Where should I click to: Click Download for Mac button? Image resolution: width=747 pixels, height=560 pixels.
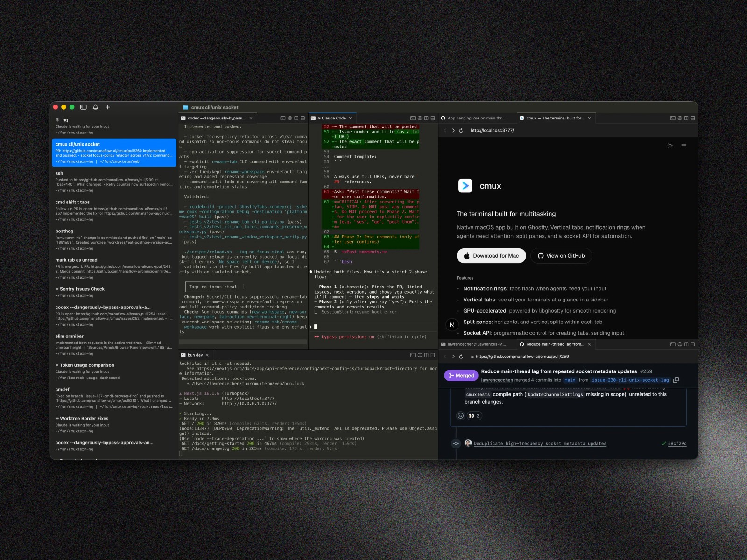point(491,256)
